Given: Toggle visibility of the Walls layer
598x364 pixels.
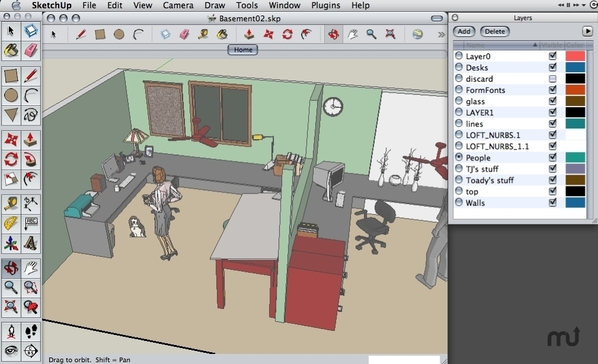Looking at the screenshot, I should click(x=552, y=202).
